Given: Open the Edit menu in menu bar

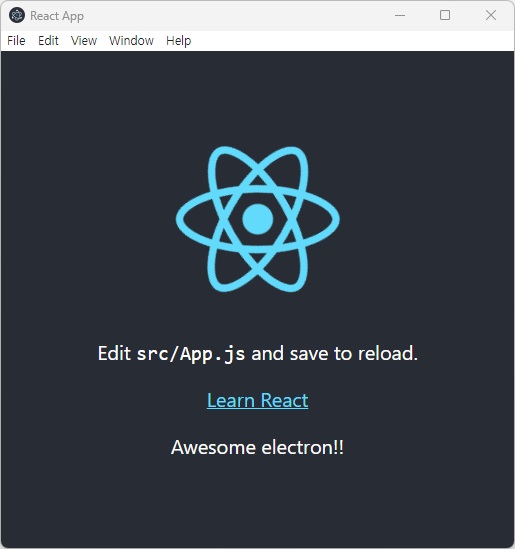Looking at the screenshot, I should tap(48, 41).
